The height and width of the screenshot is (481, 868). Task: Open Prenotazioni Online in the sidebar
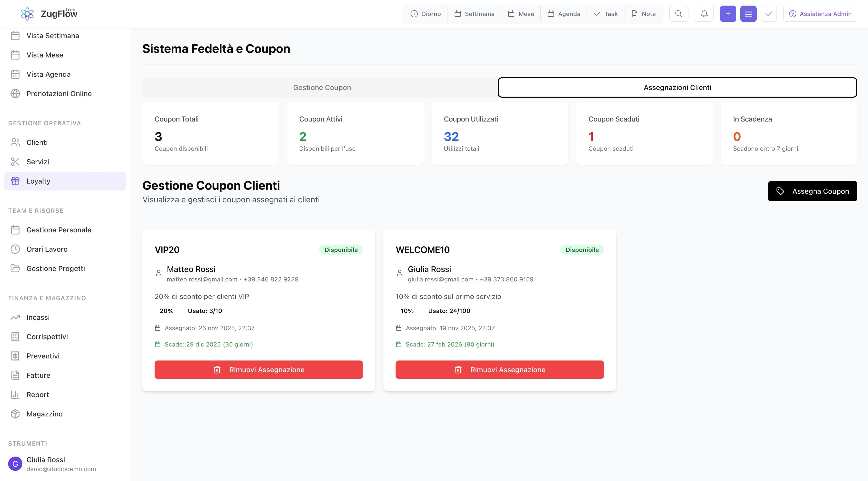59,94
